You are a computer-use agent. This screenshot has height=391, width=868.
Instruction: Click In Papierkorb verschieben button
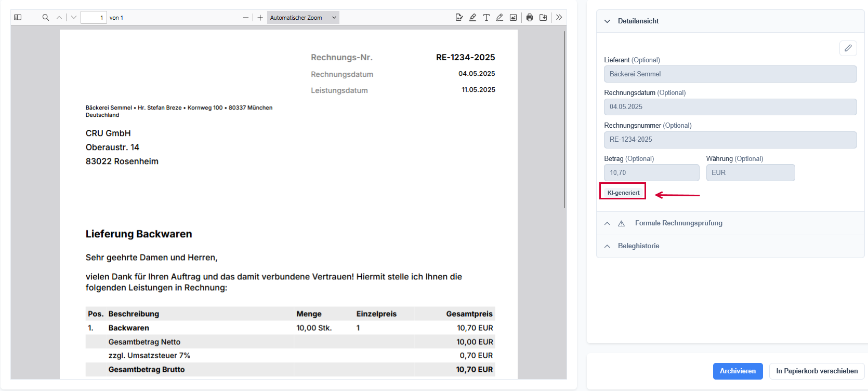click(x=817, y=371)
